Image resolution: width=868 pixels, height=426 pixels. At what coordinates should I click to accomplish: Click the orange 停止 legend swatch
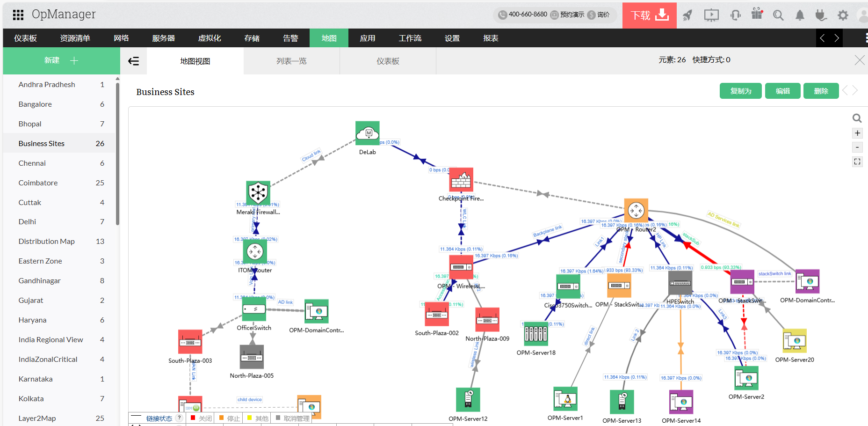221,418
